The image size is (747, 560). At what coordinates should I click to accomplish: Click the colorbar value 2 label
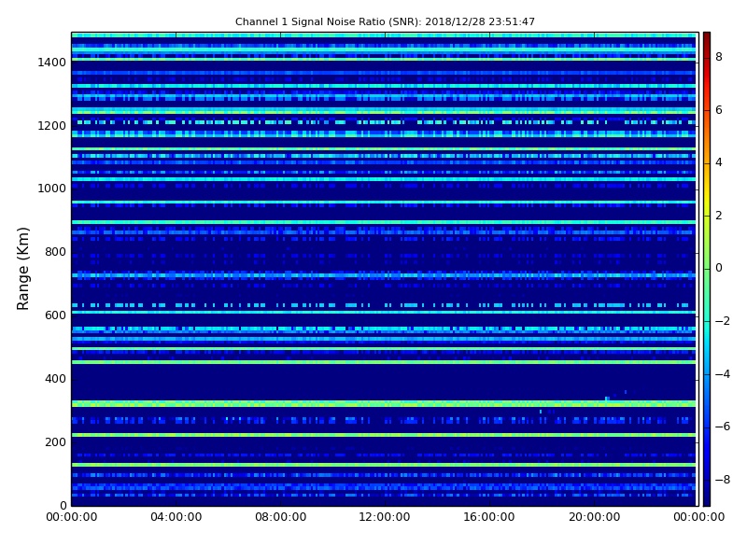pos(719,216)
